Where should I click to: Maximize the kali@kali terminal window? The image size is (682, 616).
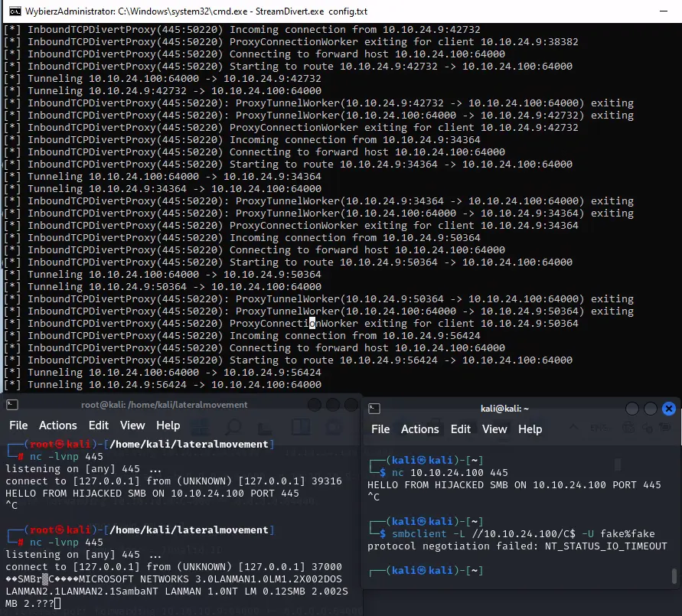[651, 409]
